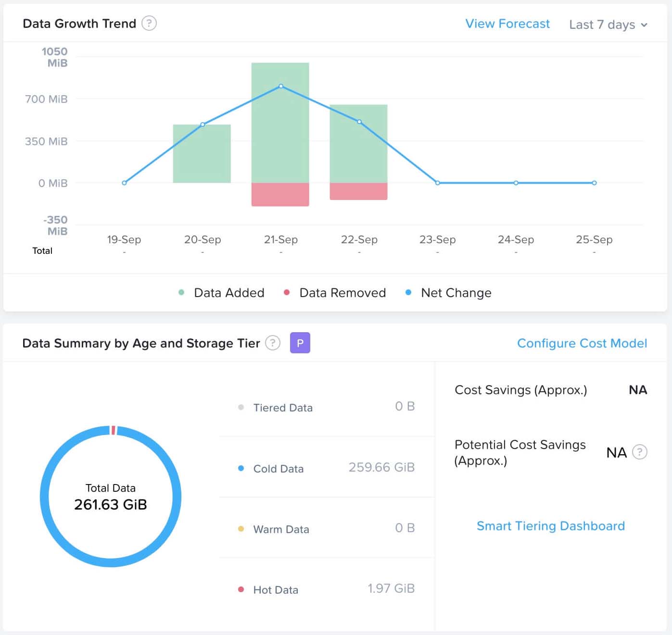The height and width of the screenshot is (635, 672).
Task: Click the 21-Sep red data removed bar
Action: (280, 194)
